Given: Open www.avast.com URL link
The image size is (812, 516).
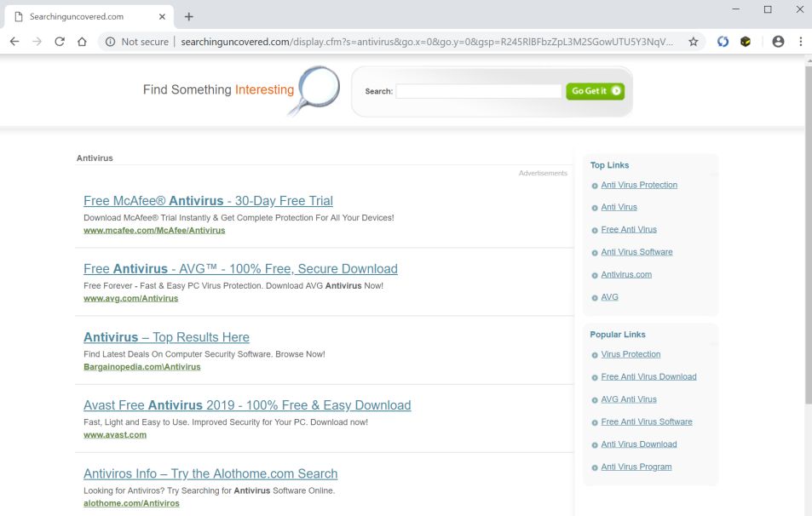Looking at the screenshot, I should (x=115, y=435).
